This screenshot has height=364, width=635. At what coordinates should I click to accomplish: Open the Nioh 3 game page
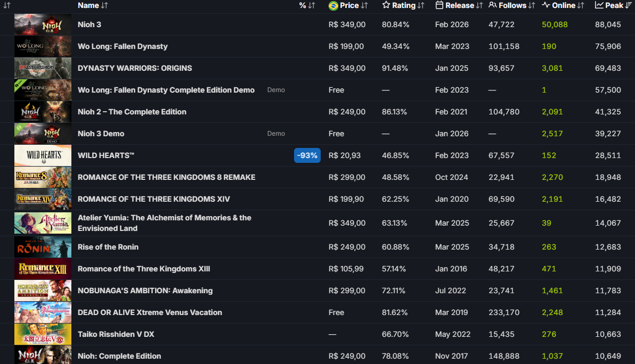(89, 24)
